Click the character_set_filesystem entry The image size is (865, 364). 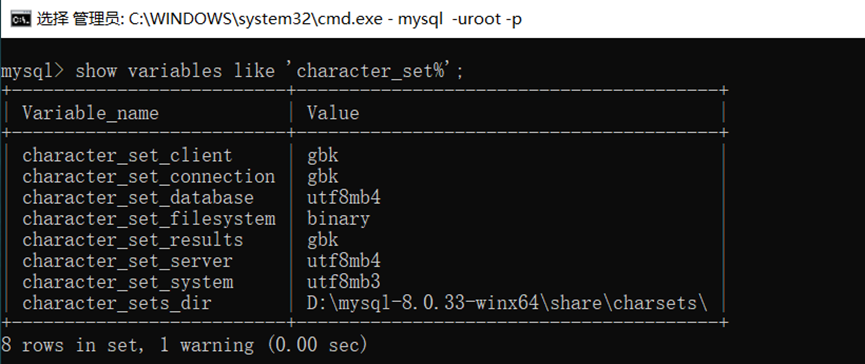tap(149, 219)
